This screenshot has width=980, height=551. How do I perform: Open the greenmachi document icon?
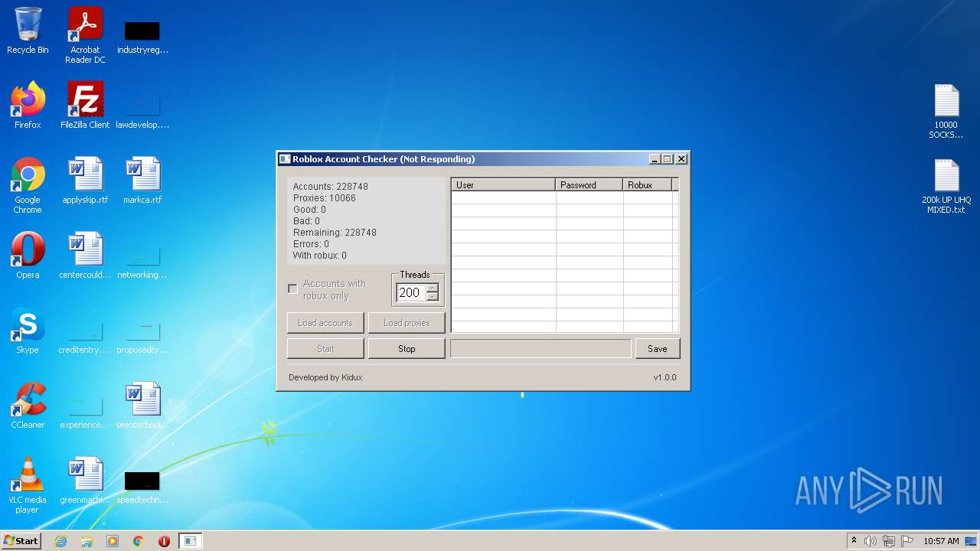85,481
